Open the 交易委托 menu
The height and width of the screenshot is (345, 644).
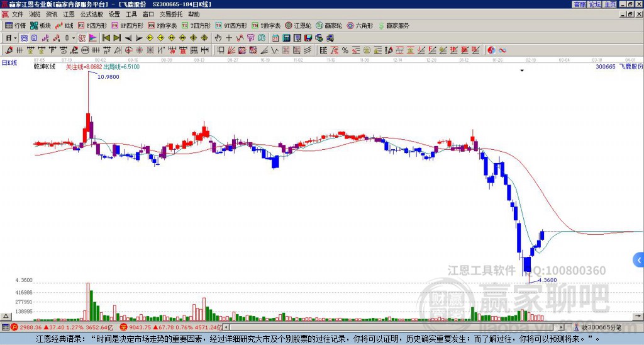171,14
